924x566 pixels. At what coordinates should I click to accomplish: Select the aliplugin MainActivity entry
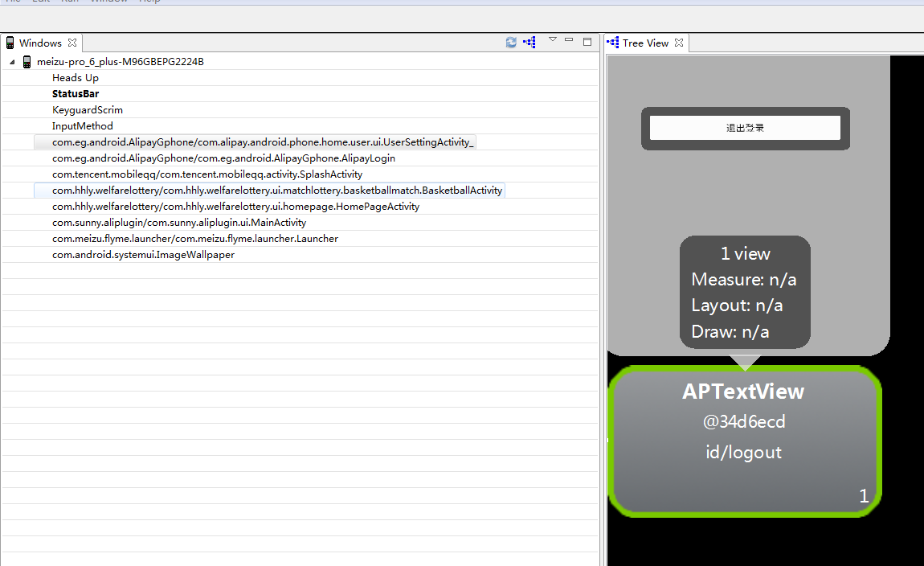pos(179,223)
